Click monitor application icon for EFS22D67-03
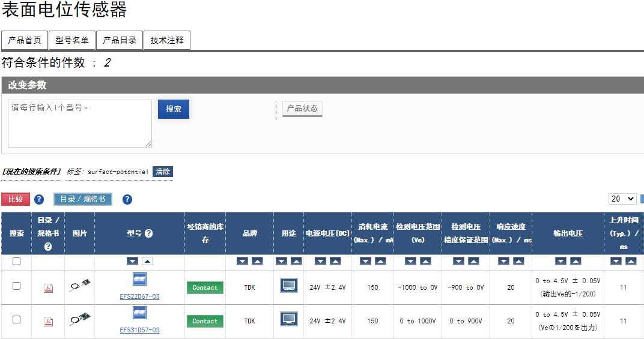 (289, 286)
